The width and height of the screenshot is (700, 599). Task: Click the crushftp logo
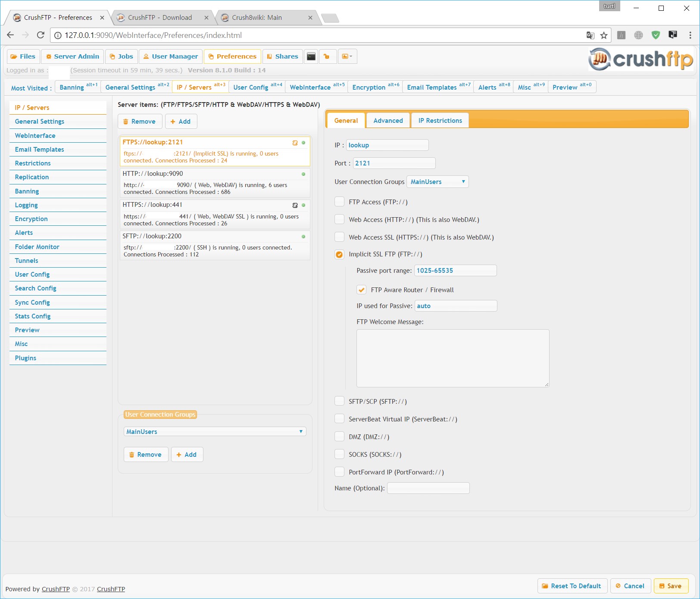click(x=641, y=59)
